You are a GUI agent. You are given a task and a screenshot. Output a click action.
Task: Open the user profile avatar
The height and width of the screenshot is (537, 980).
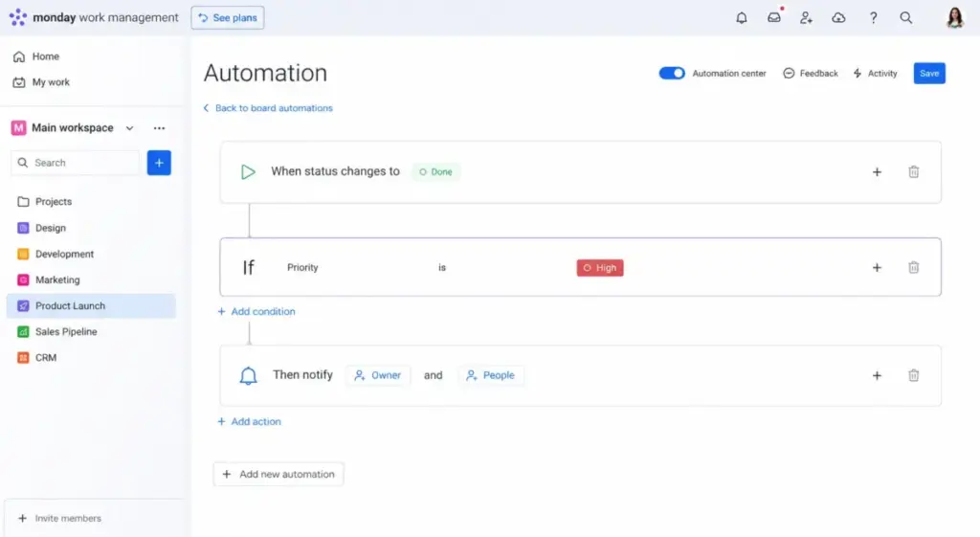[955, 17]
